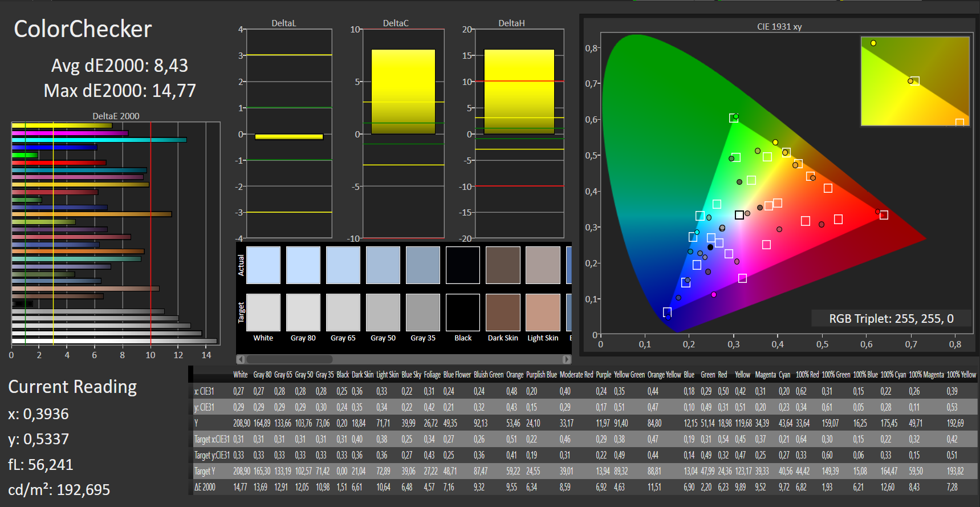Click the 13,69 cell in ΔE 2000 row

pos(261,487)
